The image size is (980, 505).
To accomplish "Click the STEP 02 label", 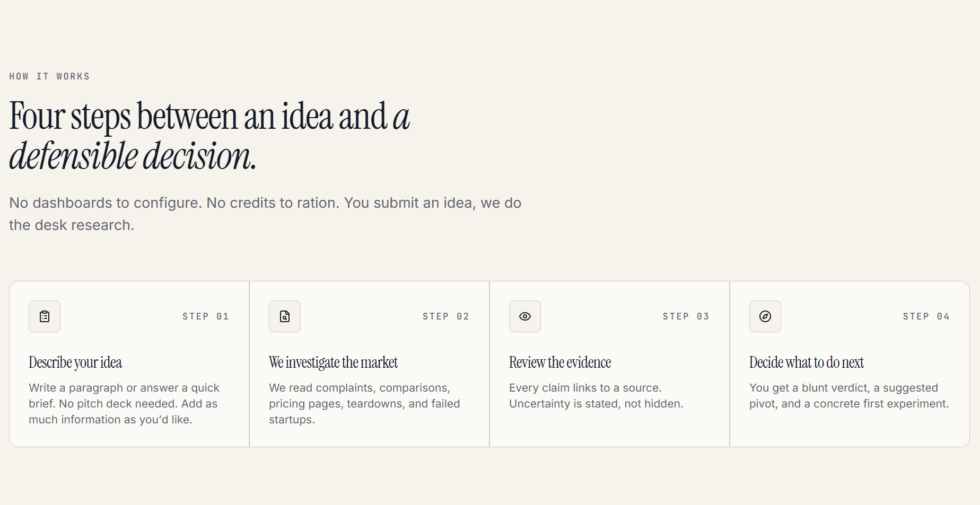I will click(x=446, y=316).
